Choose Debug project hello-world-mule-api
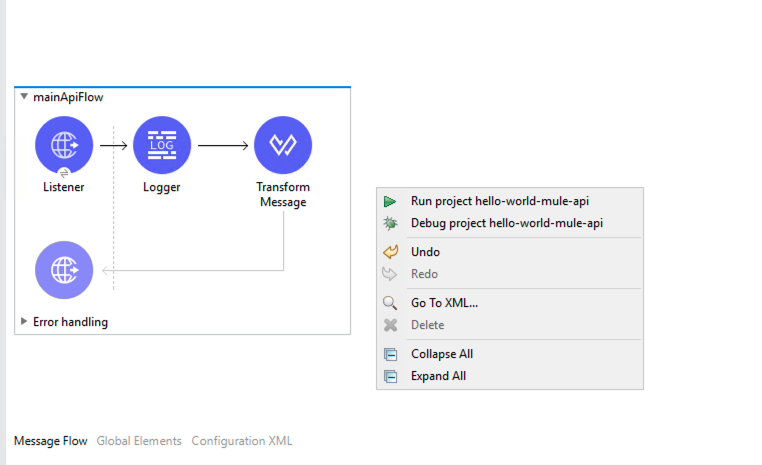 click(x=510, y=223)
